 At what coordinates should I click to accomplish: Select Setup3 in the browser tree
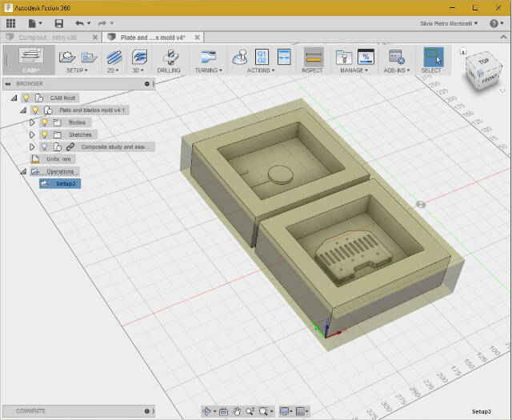60,183
